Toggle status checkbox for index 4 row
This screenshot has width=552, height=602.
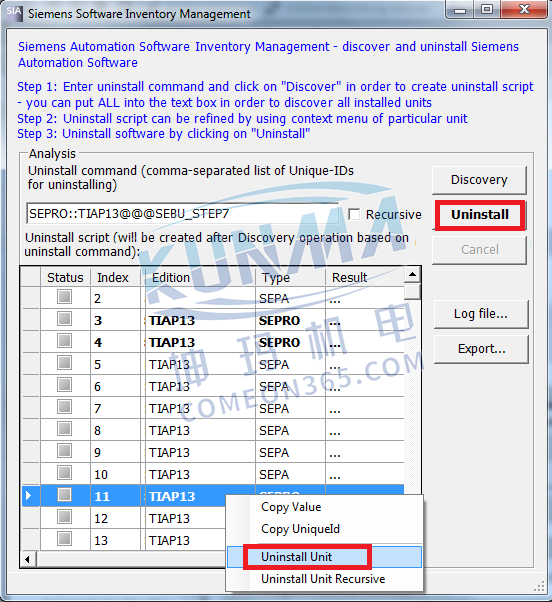(64, 341)
